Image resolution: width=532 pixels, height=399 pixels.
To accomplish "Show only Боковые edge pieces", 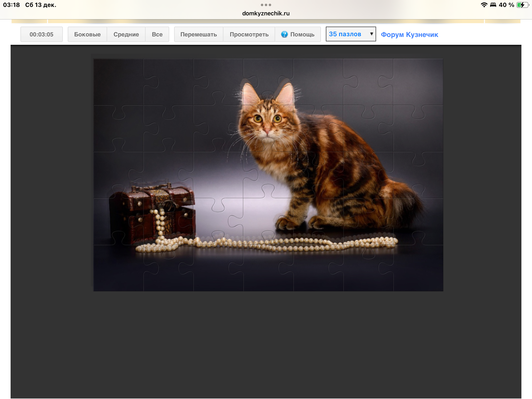I will (87, 34).
